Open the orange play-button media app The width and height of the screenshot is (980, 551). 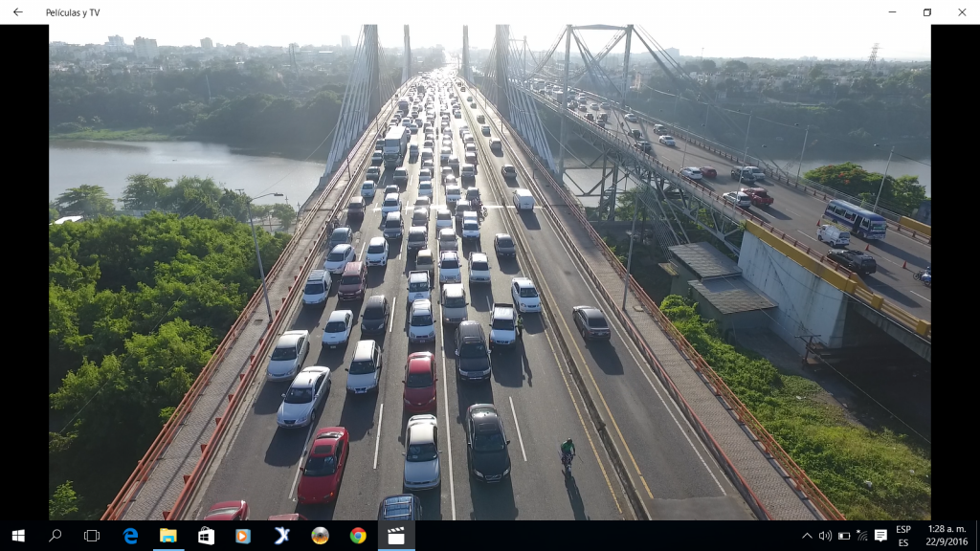(243, 536)
